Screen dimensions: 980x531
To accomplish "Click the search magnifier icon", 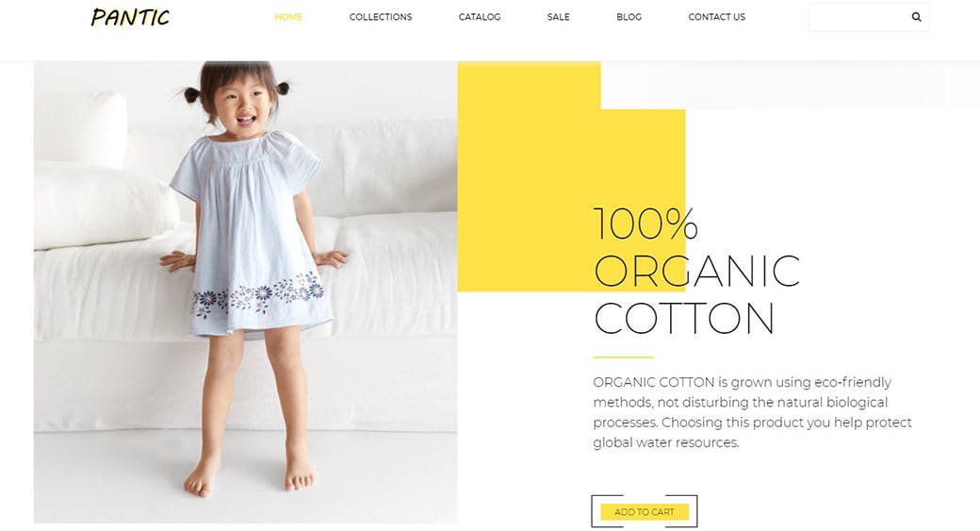I will (916, 17).
